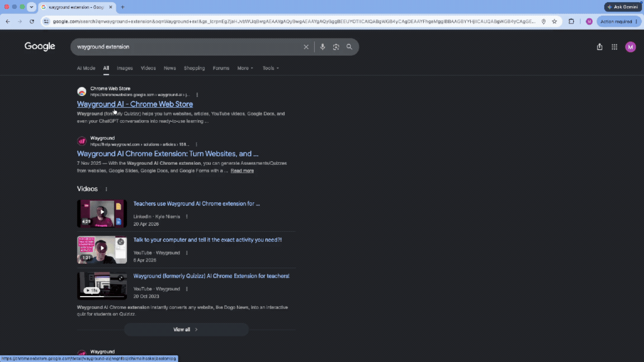
Task: Click Wayground favicon in second result
Action: [82, 141]
